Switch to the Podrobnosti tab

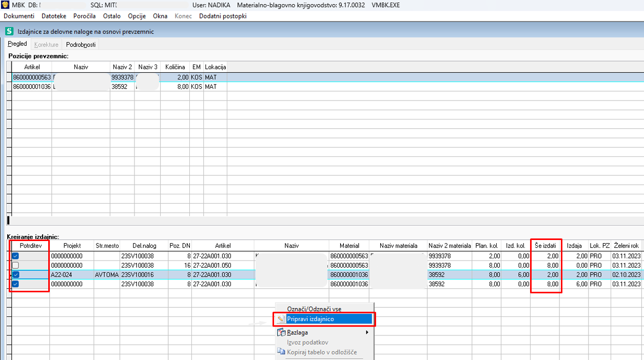point(81,45)
